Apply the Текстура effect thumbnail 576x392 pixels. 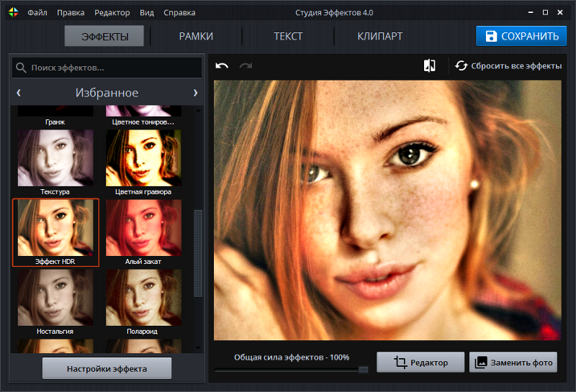click(55, 158)
